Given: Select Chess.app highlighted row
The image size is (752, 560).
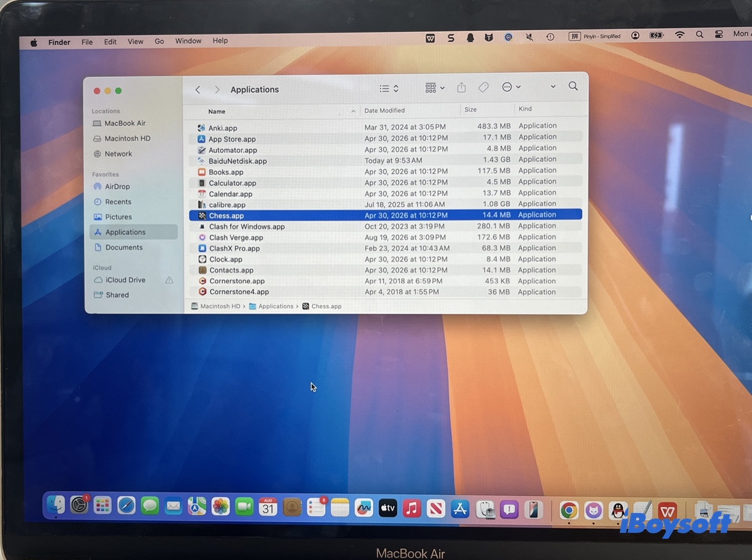Looking at the screenshot, I should click(x=385, y=215).
